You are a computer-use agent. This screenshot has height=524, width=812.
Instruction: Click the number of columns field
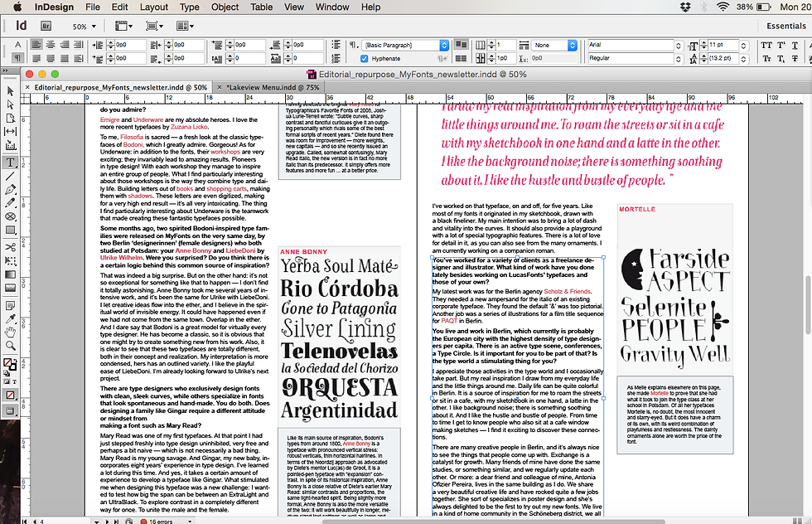click(x=506, y=45)
